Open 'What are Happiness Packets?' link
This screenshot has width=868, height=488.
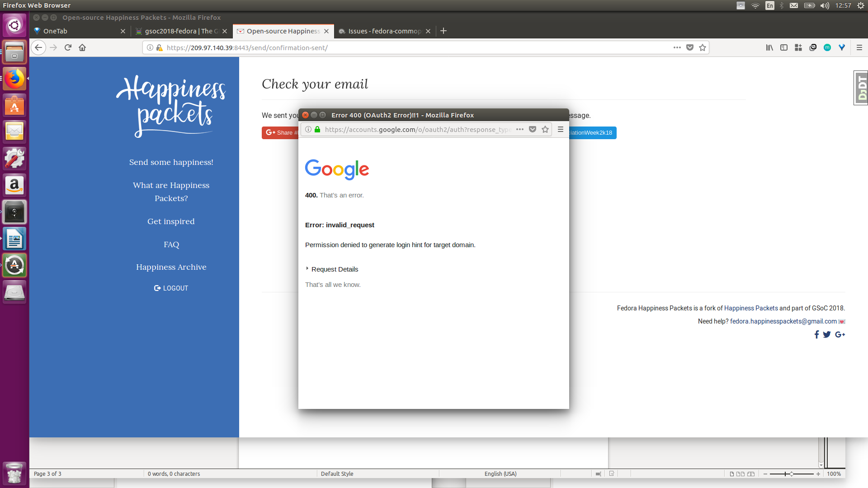(171, 192)
